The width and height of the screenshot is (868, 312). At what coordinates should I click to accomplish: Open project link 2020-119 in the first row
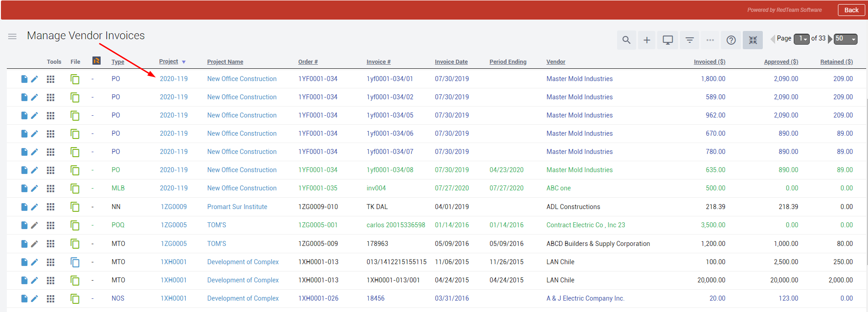[x=174, y=79]
